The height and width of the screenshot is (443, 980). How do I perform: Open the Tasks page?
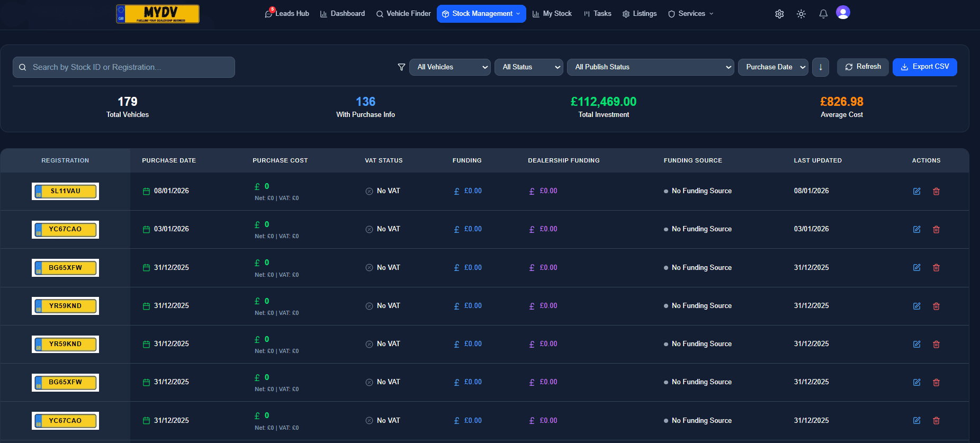[597, 14]
